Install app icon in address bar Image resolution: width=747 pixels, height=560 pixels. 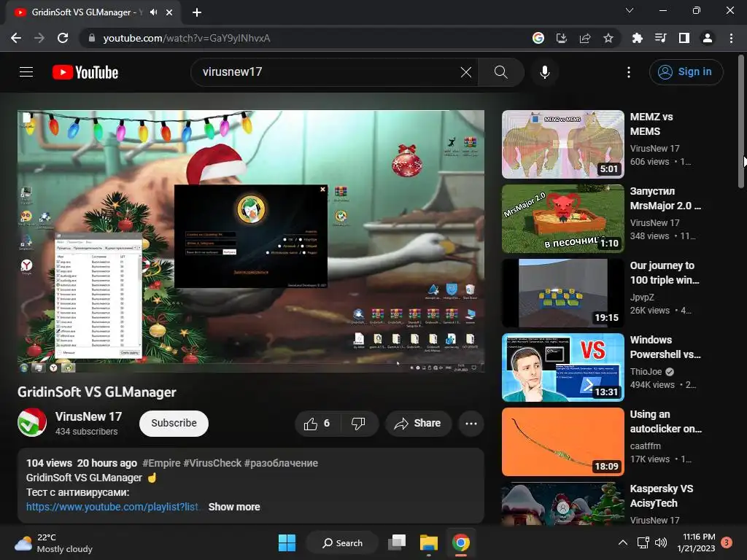(562, 38)
